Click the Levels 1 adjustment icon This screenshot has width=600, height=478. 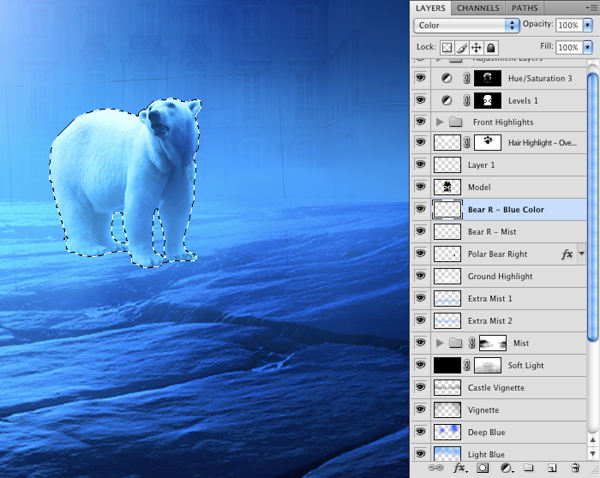447,101
